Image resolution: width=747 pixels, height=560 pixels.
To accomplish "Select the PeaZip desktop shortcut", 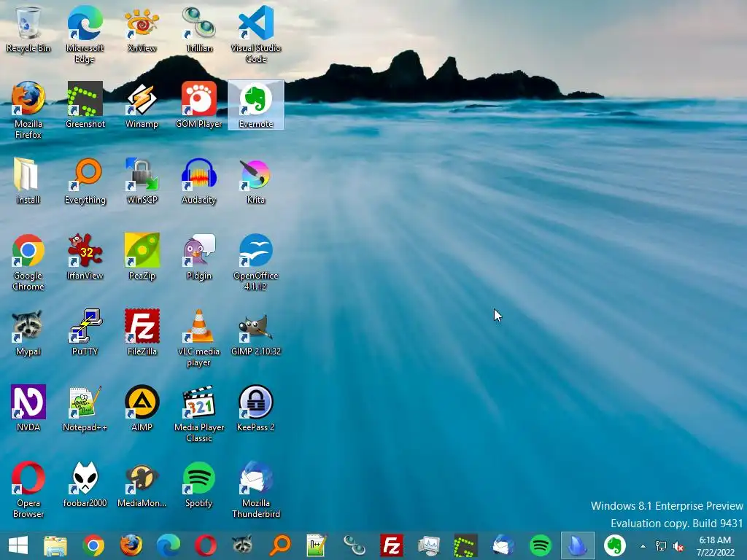I will click(x=142, y=257).
